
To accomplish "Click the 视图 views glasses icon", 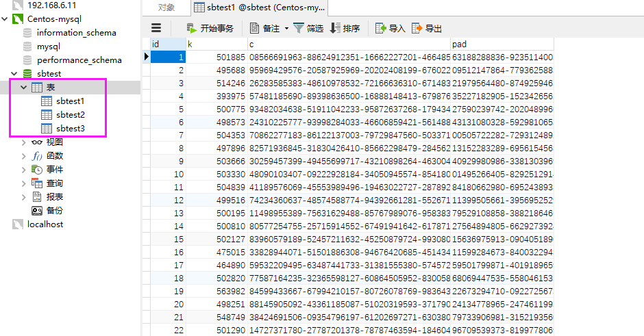I will (x=37, y=142).
